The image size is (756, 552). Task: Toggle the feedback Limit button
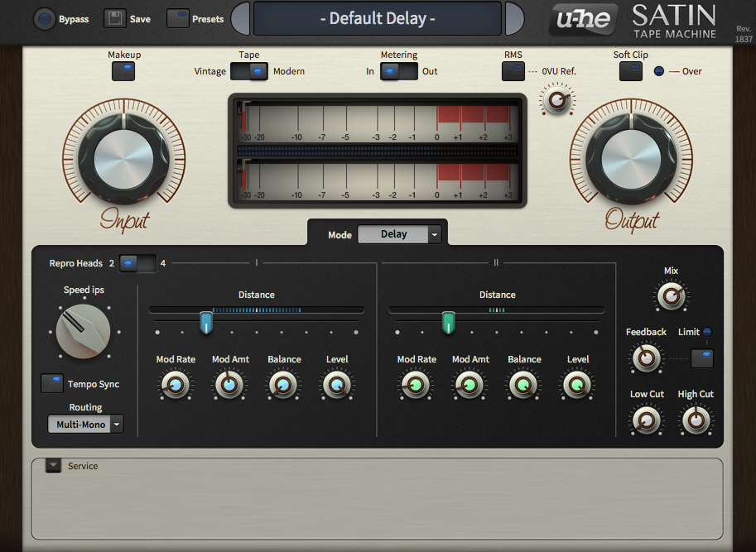(x=701, y=358)
